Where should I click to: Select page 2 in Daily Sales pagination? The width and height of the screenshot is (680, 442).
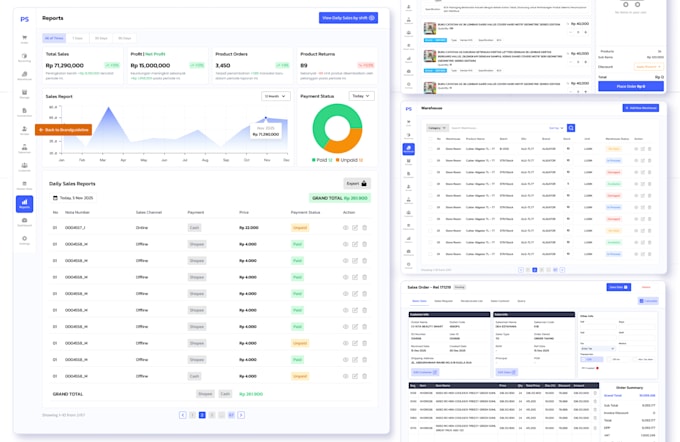202,415
